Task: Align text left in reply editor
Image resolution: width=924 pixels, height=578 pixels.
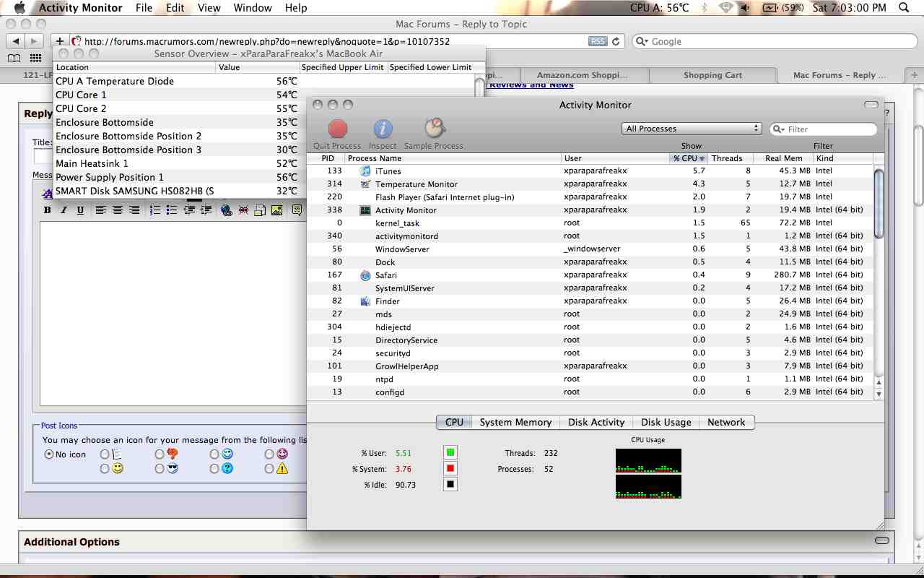Action: point(101,210)
